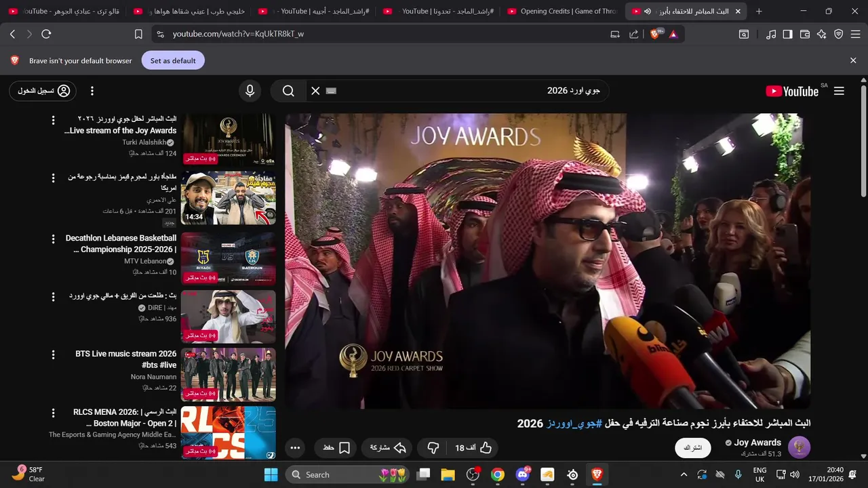Open the Joy Awards channel avatar
This screenshot has width=868, height=488.
(x=799, y=447)
